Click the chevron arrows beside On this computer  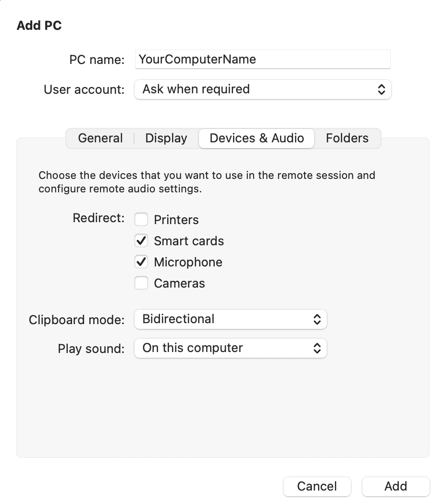click(317, 348)
